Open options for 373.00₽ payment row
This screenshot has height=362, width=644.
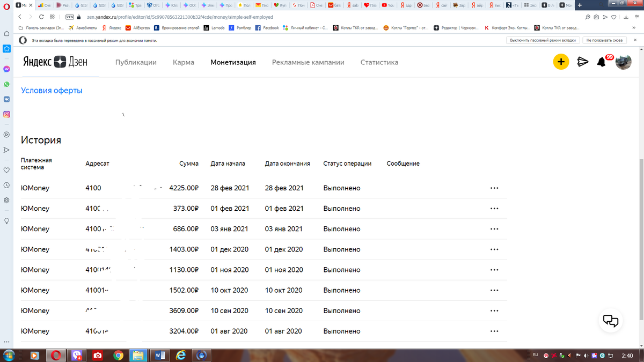(x=494, y=209)
